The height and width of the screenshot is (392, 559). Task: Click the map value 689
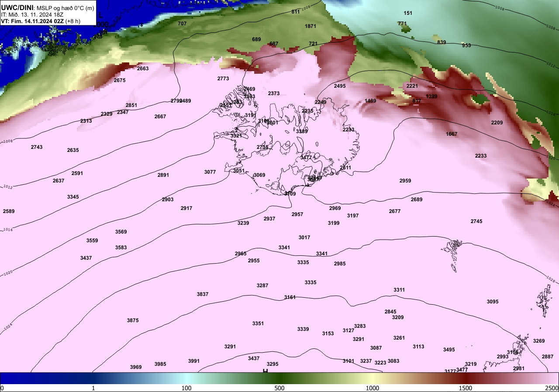click(x=256, y=39)
